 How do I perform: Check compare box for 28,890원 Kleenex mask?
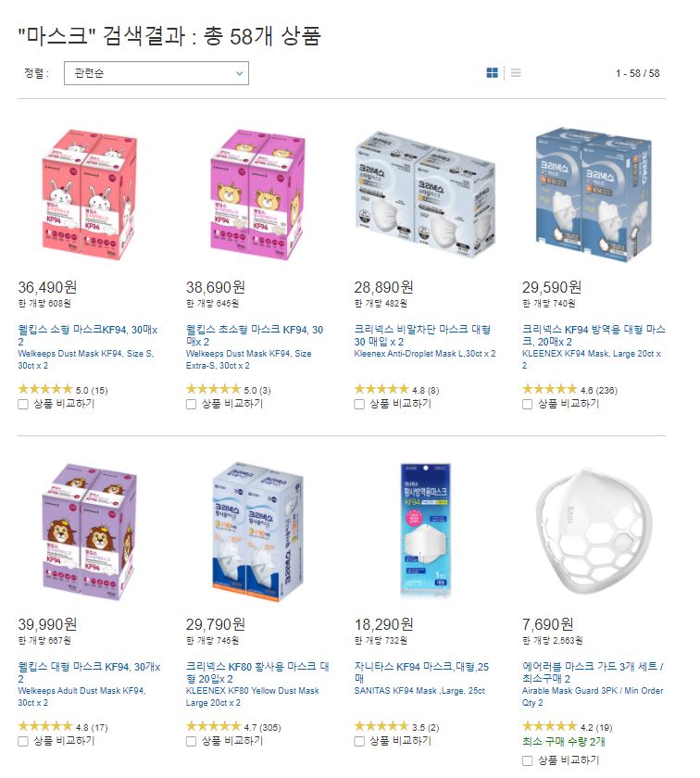(359, 405)
